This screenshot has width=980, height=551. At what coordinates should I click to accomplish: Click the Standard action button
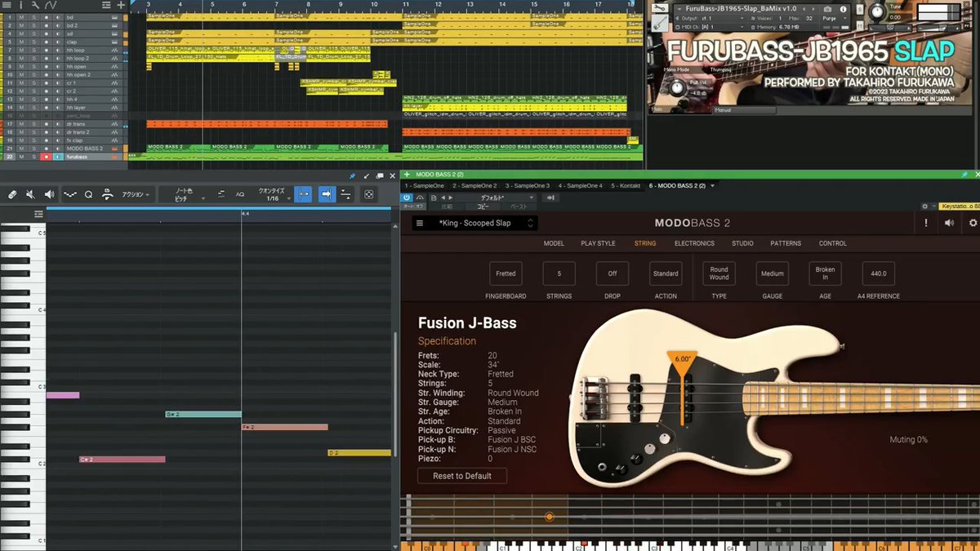[x=666, y=273]
